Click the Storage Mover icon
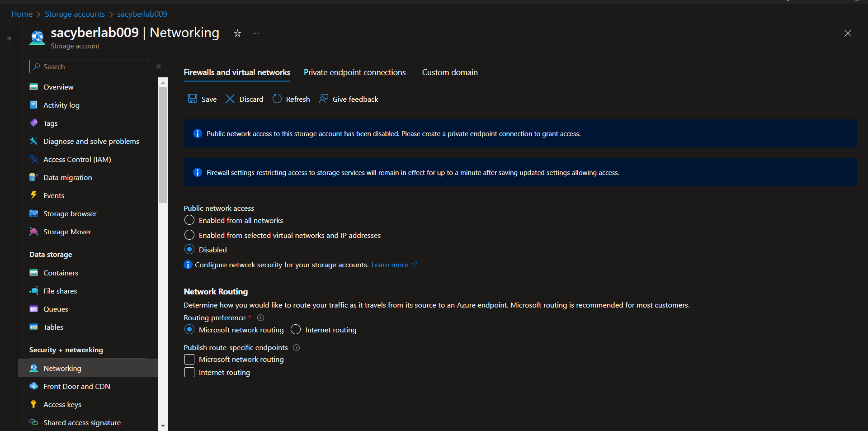Image resolution: width=868 pixels, height=431 pixels. click(33, 232)
